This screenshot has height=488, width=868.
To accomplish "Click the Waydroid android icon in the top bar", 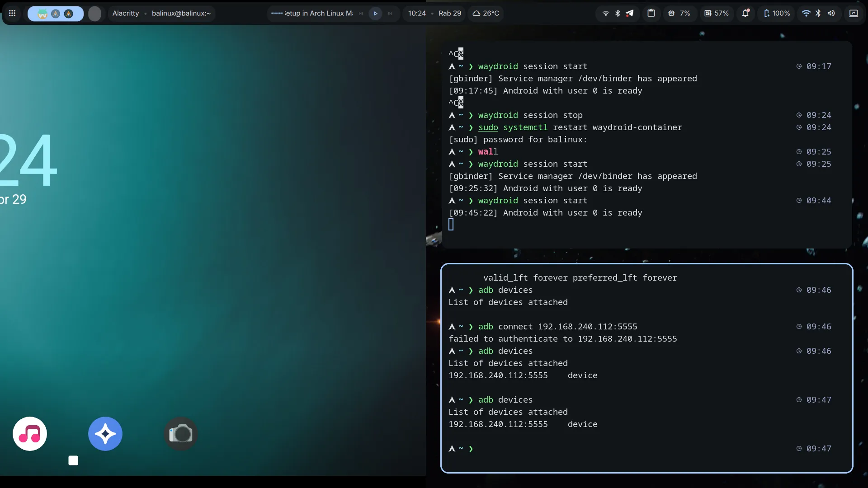I will [x=42, y=13].
